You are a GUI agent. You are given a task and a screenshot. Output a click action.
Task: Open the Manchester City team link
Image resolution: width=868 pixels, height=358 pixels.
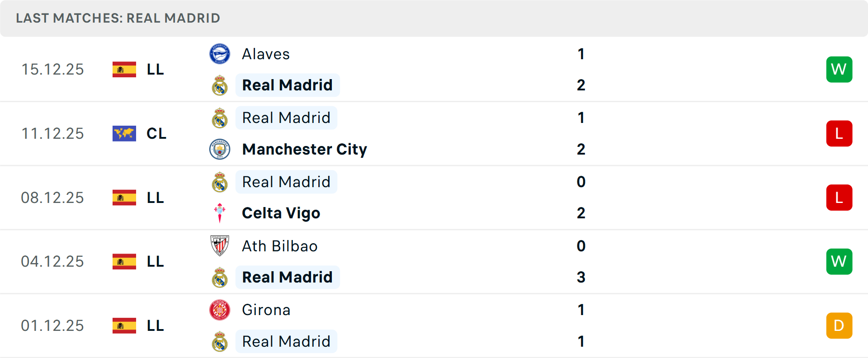coord(304,149)
